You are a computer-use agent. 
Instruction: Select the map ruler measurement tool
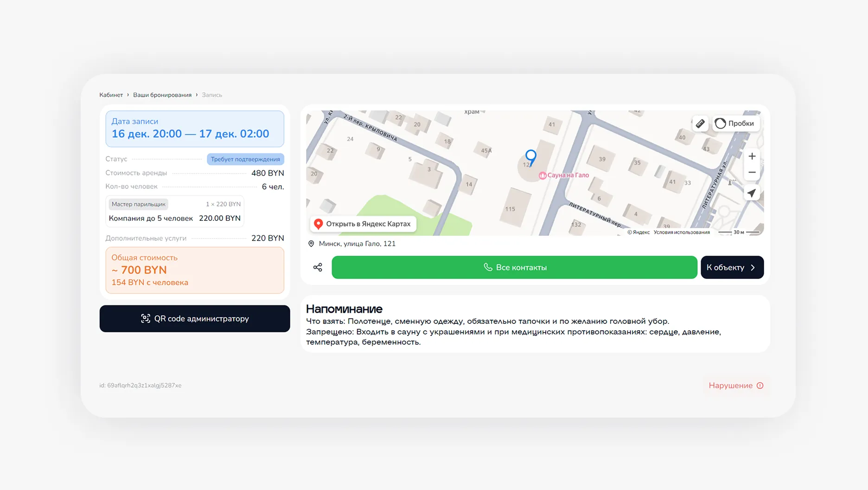point(700,123)
